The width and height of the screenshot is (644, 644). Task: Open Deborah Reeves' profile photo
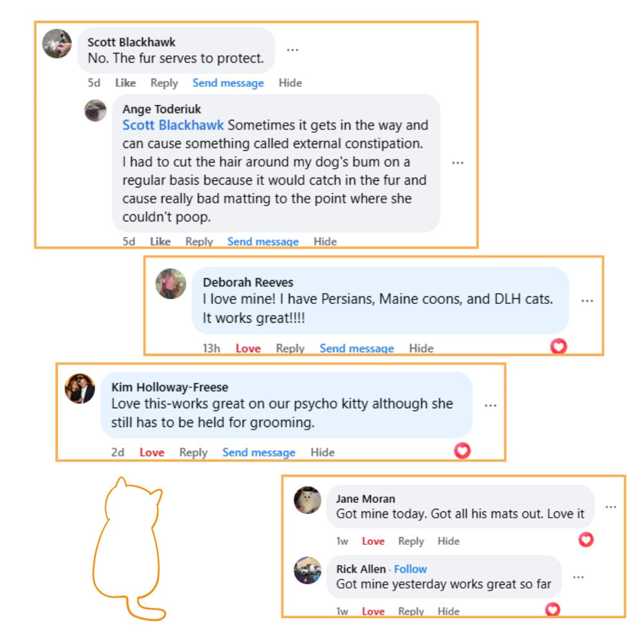171,283
